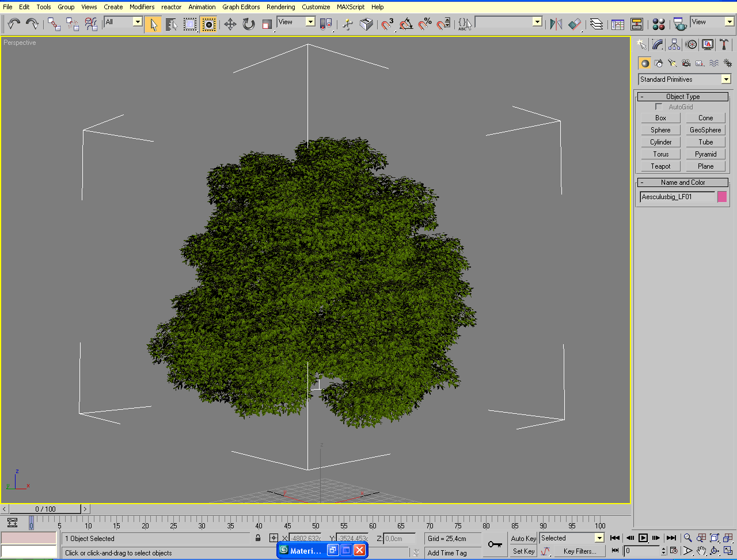
Task: Click the Mirror tool icon
Action: tap(556, 24)
